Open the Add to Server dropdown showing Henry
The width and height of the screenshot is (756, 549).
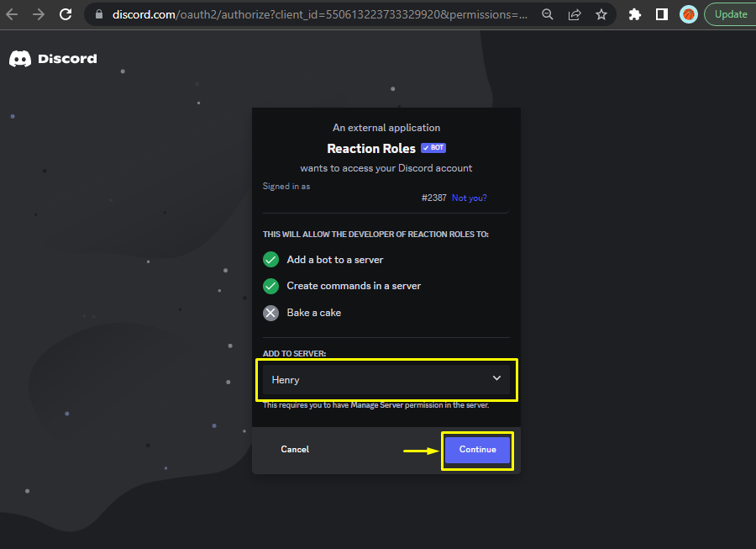click(x=386, y=380)
